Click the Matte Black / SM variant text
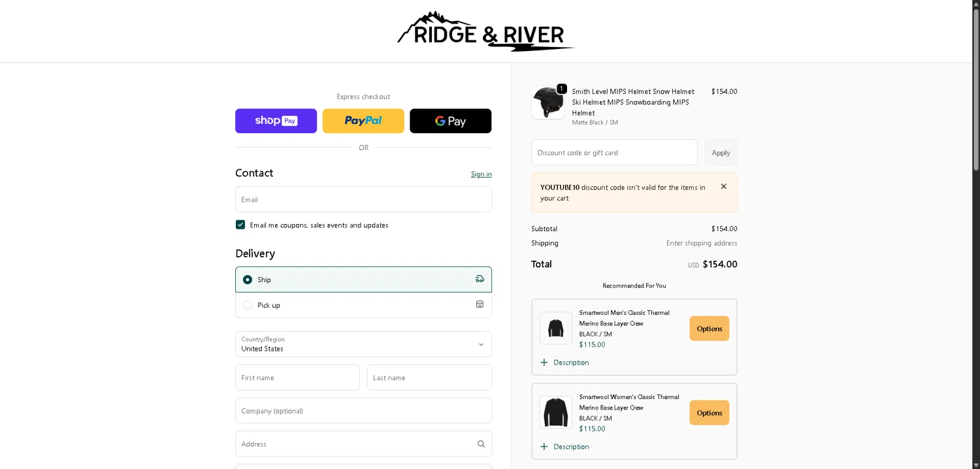Screen dimensions: 980x469 (x=595, y=123)
